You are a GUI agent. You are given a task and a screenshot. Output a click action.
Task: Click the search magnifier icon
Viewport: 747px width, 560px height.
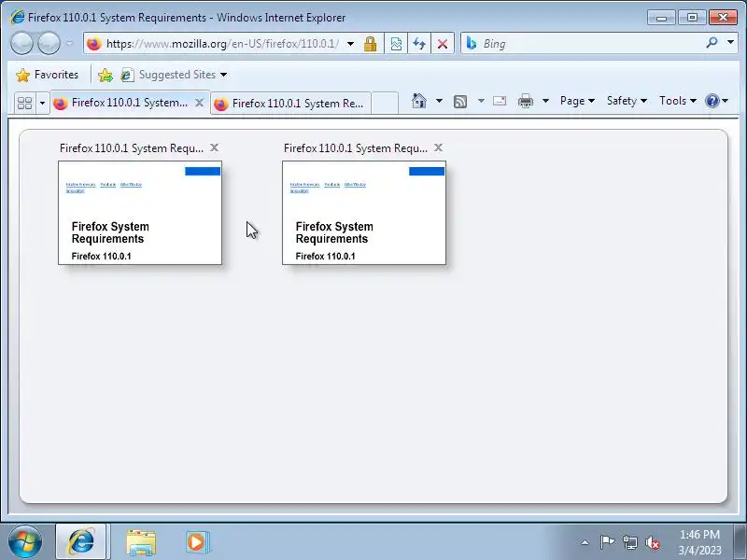712,43
